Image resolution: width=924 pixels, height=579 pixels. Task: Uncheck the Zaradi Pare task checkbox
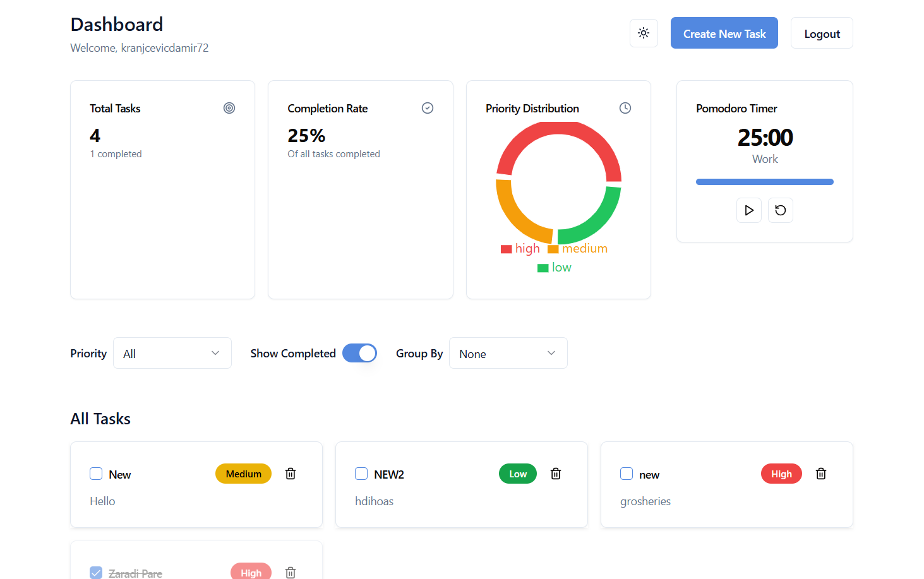(x=96, y=573)
